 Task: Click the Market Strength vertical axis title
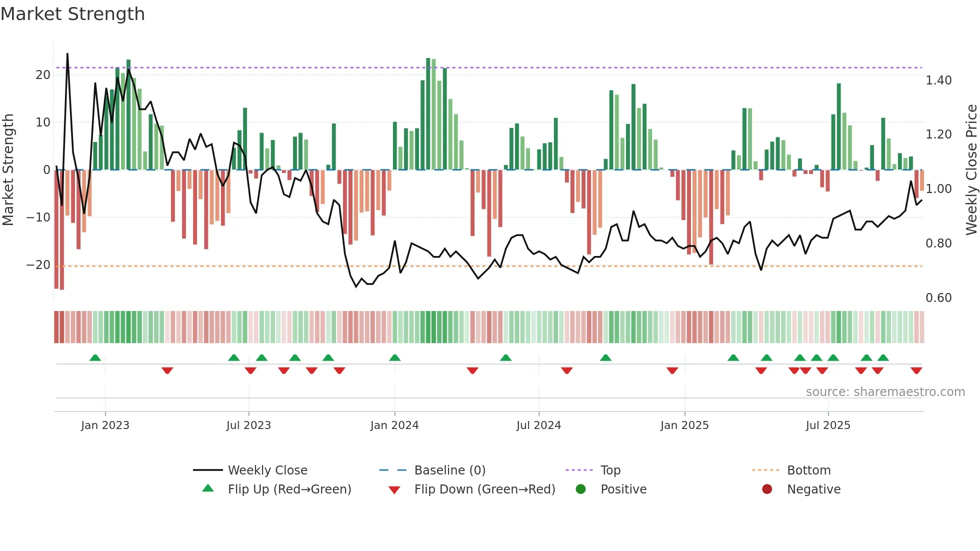(8, 170)
